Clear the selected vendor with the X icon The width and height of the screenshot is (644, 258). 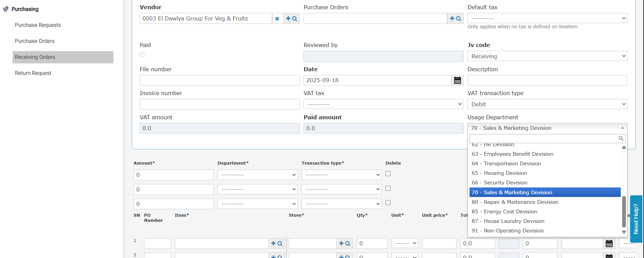click(277, 18)
